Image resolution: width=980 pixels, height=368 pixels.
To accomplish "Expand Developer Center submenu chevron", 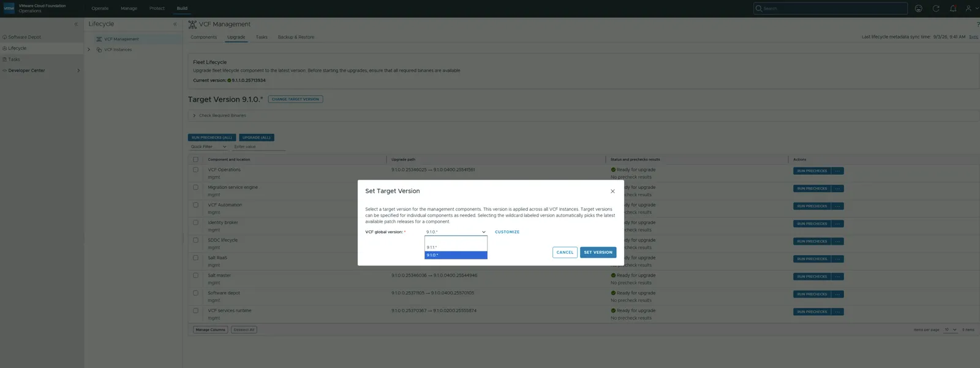I will 78,71.
